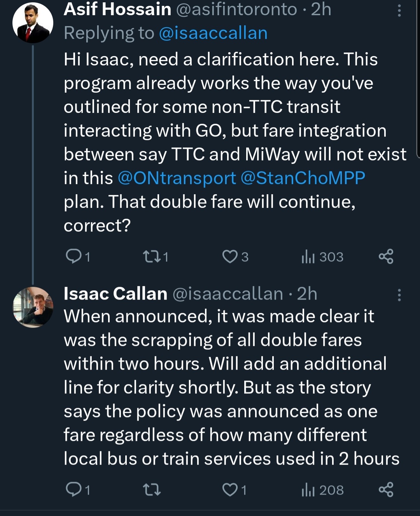Share Asif Hossain's tweet
The width and height of the screenshot is (420, 516).
tap(386, 256)
